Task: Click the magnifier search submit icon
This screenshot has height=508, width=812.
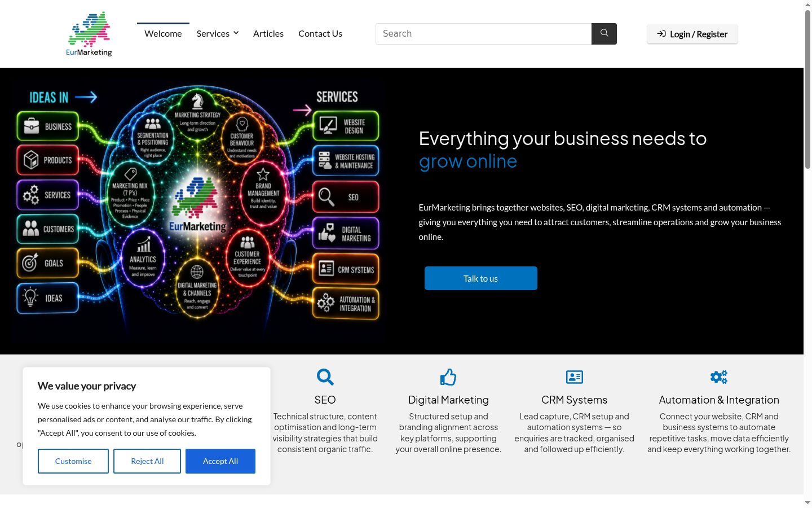Action: click(604, 34)
